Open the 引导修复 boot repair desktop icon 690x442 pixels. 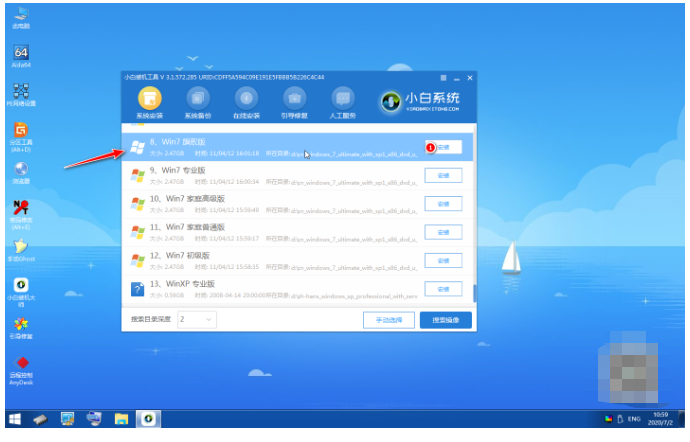click(x=21, y=328)
